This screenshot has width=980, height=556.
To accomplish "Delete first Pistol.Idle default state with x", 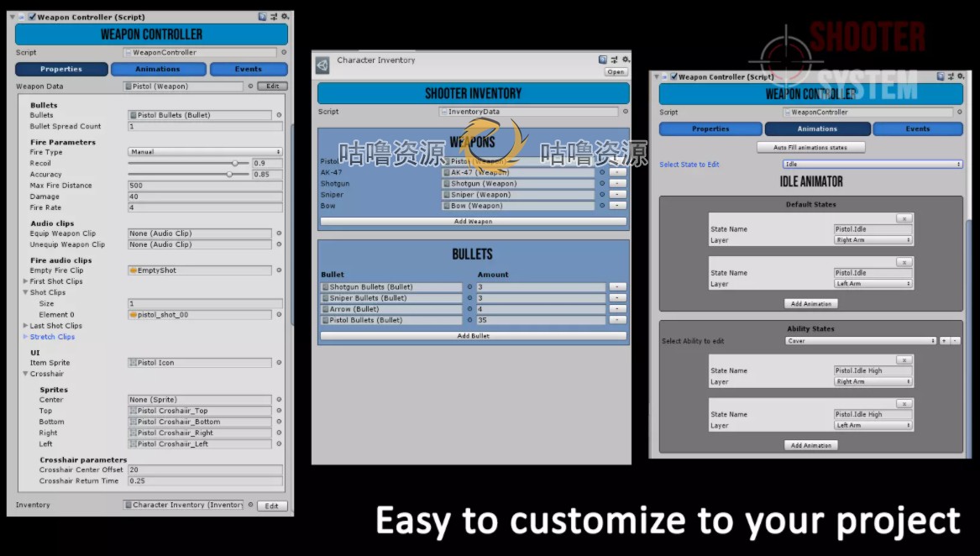I will point(904,219).
